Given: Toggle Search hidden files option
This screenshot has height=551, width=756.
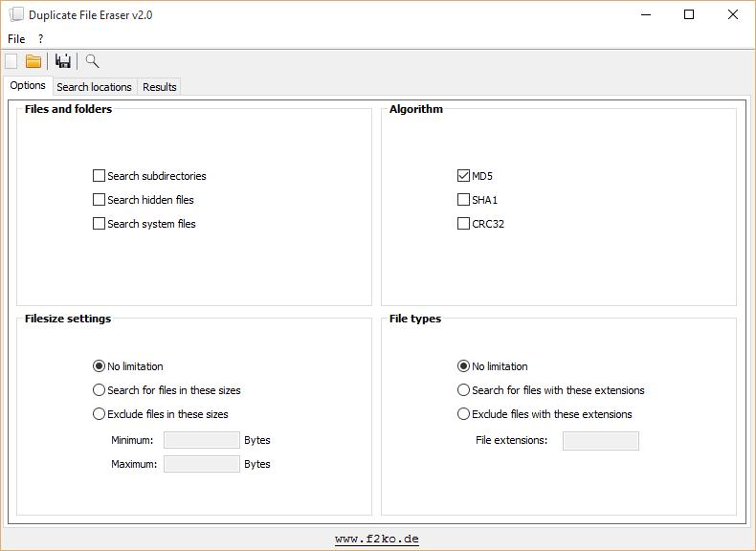Looking at the screenshot, I should pos(100,200).
